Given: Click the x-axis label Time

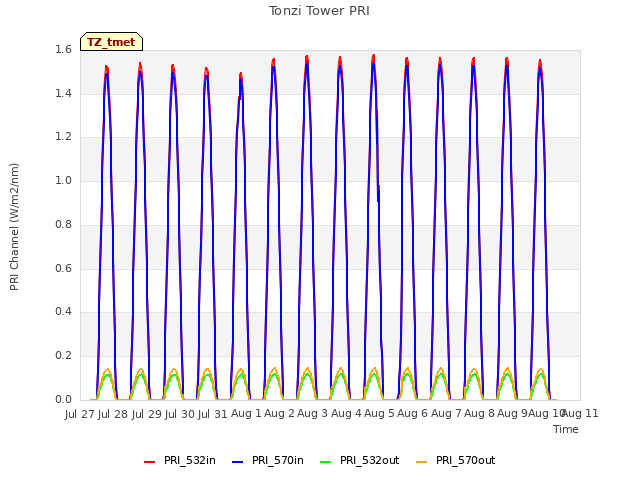Looking at the screenshot, I should coord(566,429).
